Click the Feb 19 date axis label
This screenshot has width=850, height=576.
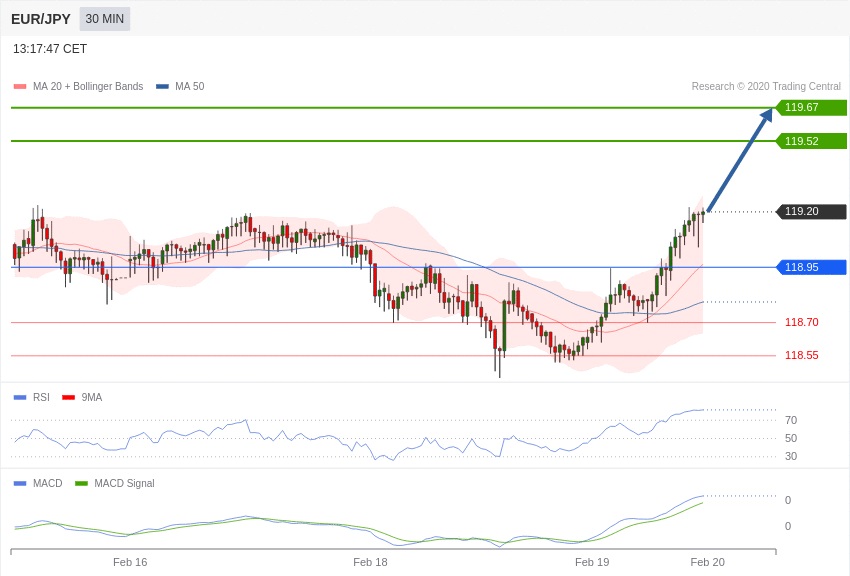[x=592, y=562]
